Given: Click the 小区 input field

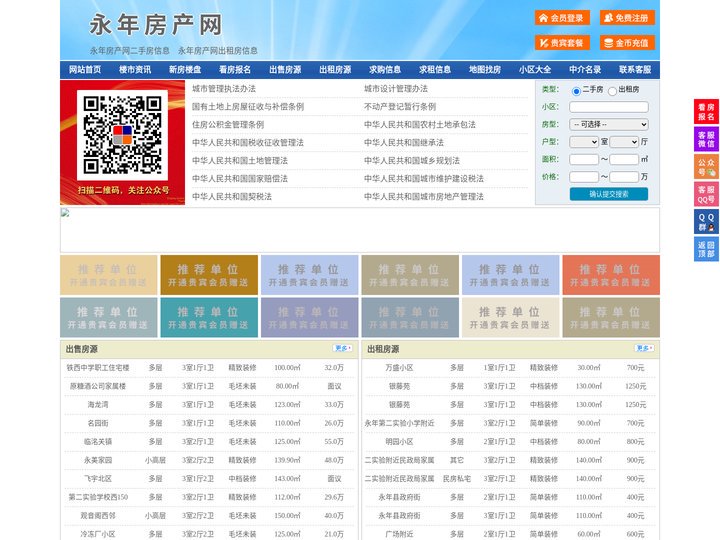Looking at the screenshot, I should pos(609,107).
